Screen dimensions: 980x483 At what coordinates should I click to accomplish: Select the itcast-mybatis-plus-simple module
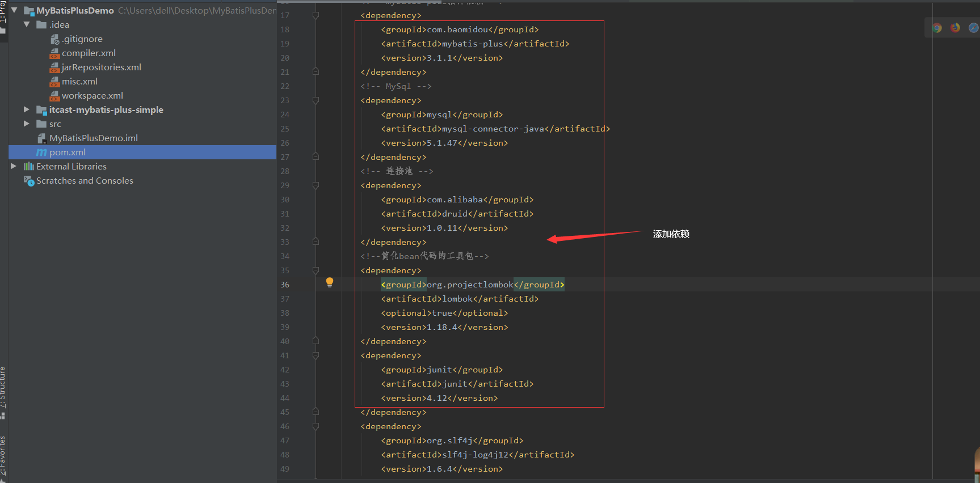[x=106, y=109]
